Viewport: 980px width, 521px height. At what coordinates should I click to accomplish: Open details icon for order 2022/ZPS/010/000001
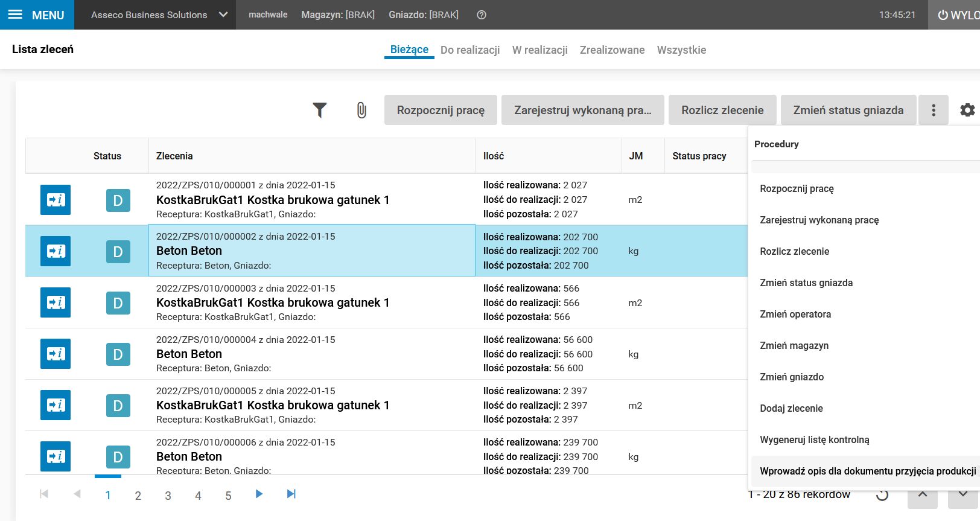coord(56,200)
